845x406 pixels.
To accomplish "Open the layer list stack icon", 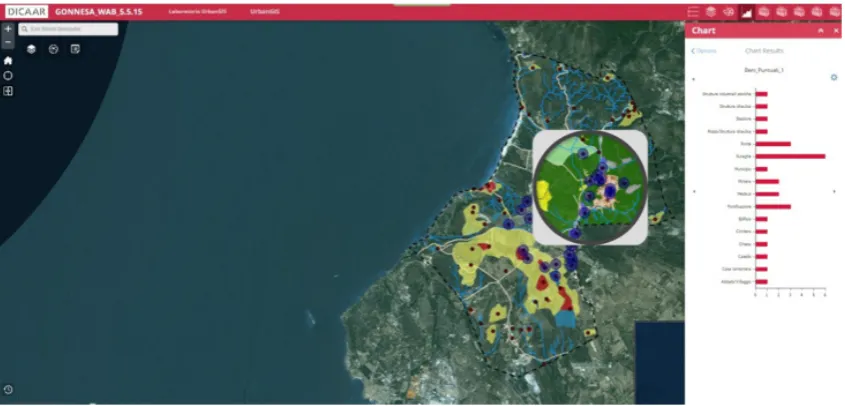I will [32, 49].
